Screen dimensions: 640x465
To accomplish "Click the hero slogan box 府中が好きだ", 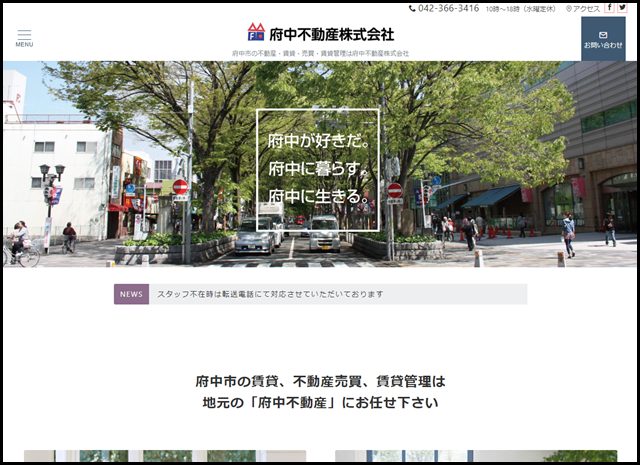I will (x=318, y=170).
